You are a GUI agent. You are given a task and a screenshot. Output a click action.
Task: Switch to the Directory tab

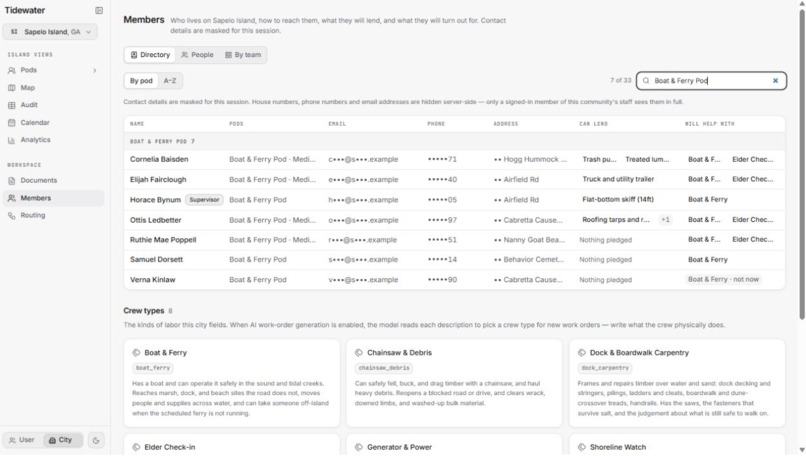click(x=150, y=55)
